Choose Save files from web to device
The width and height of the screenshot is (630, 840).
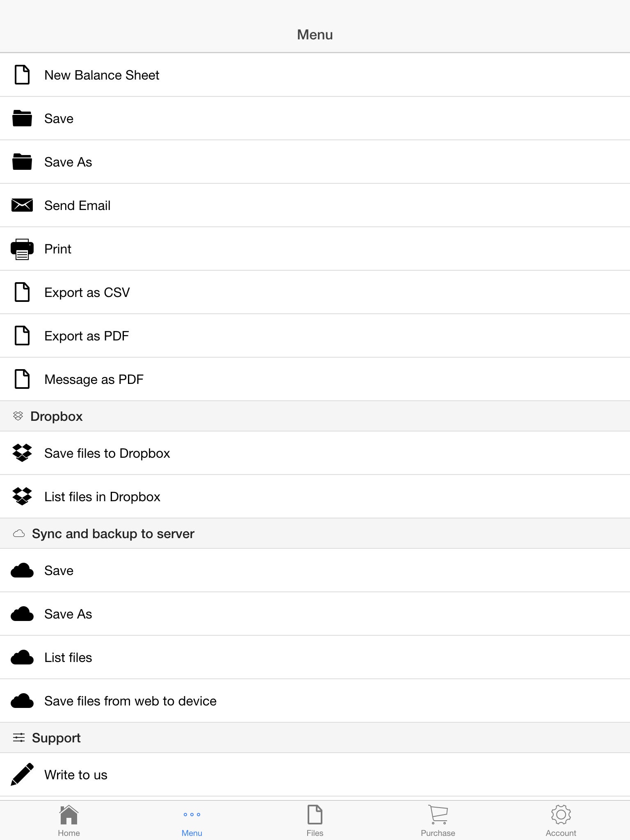point(315,701)
